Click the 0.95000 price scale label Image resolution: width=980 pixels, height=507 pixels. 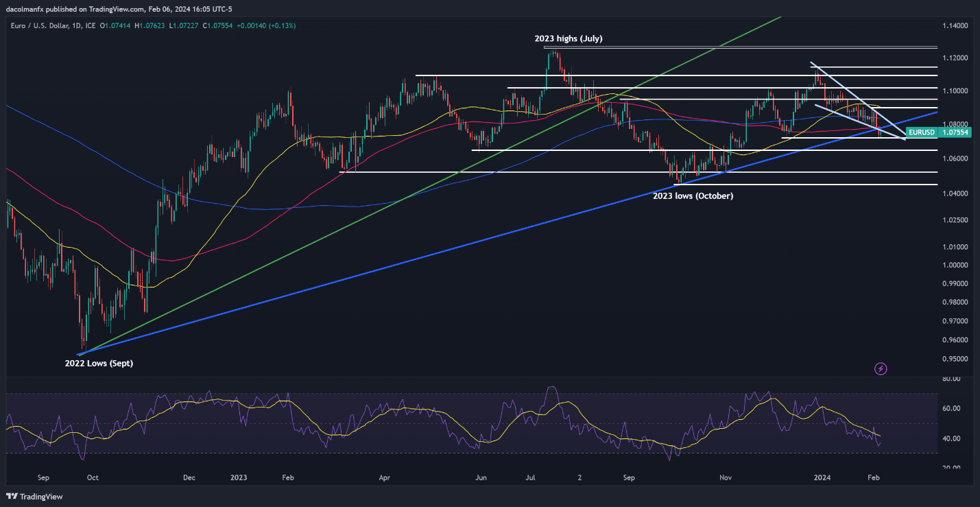coord(955,359)
